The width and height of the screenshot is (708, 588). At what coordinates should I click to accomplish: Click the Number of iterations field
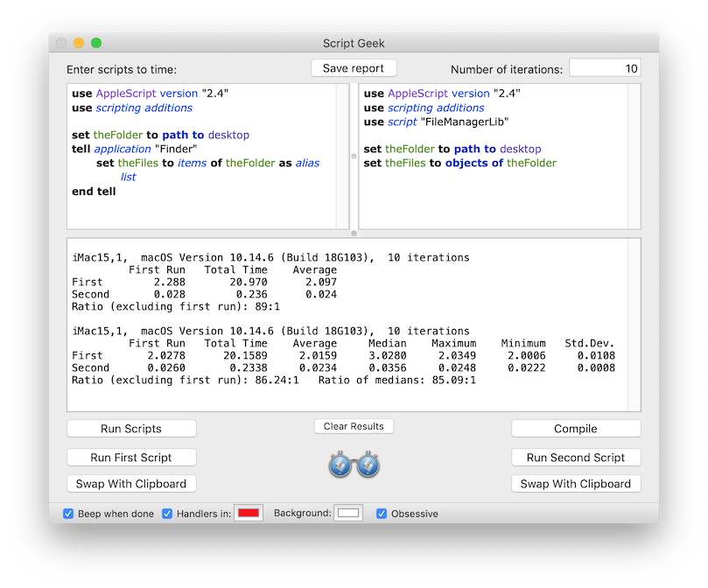point(605,68)
